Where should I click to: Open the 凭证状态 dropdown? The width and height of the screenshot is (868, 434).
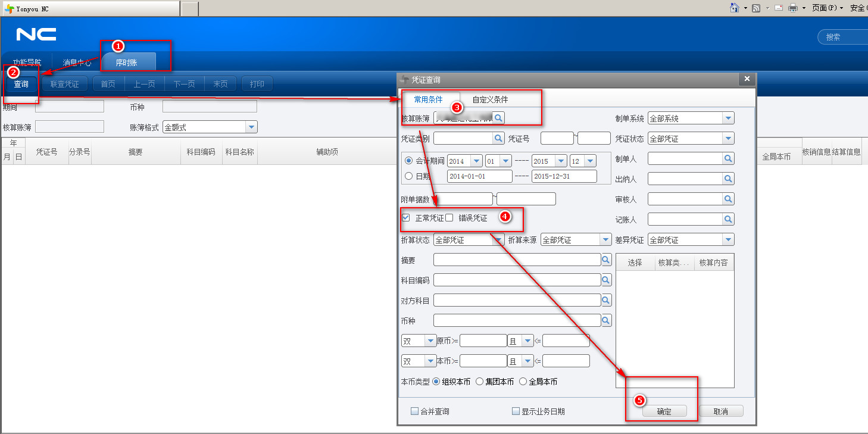728,139
